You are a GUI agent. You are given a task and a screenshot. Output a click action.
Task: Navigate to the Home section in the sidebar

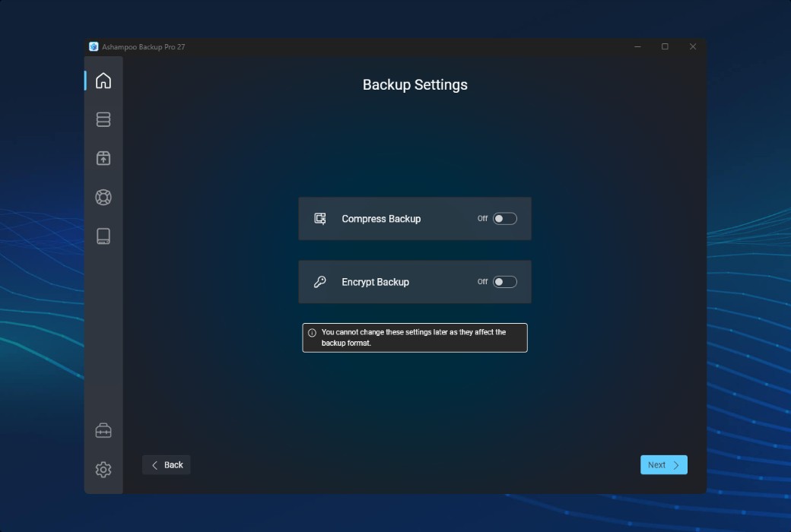(x=103, y=80)
